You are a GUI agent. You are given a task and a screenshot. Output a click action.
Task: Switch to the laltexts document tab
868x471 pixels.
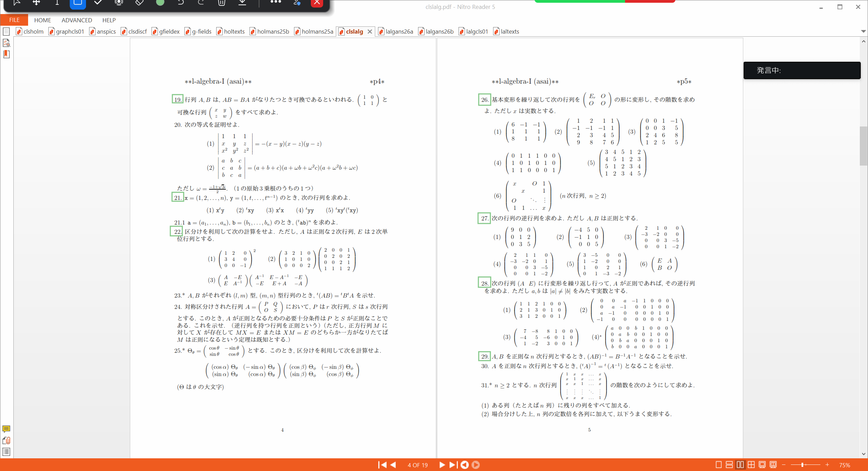[x=506, y=32]
